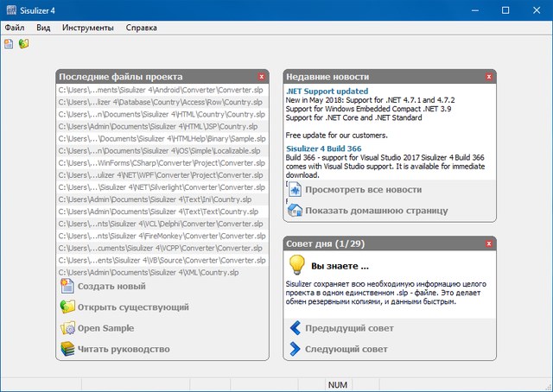
Task: Open the Справка menu
Action: pos(142,28)
